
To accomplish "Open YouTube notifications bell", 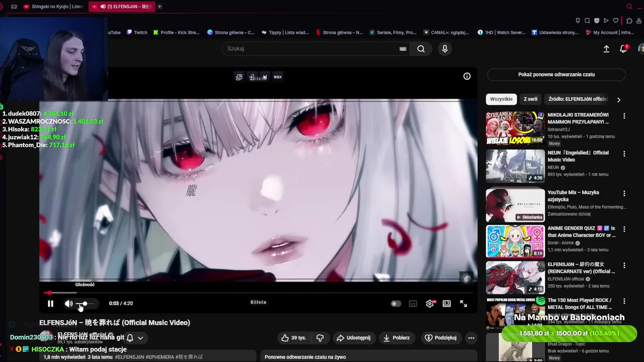I will click(623, 49).
